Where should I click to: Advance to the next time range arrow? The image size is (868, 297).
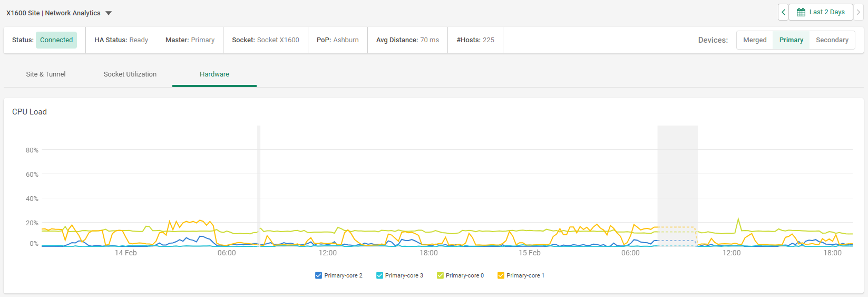click(858, 12)
